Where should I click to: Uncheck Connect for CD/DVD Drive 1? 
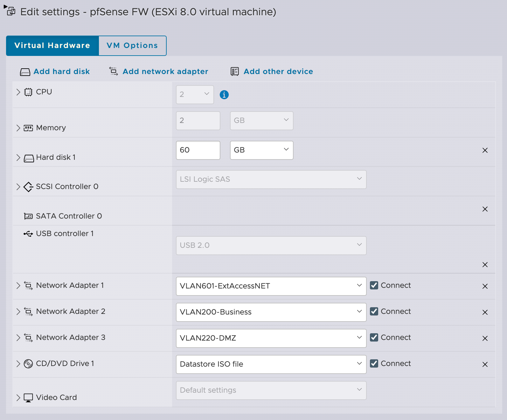tap(374, 363)
